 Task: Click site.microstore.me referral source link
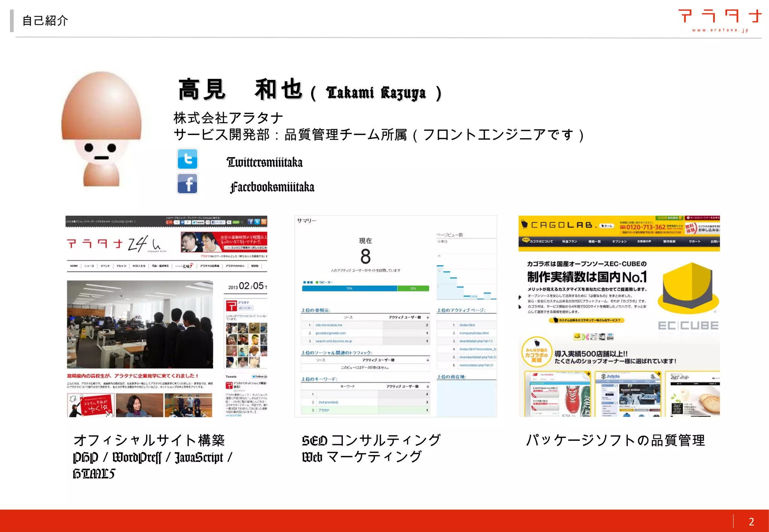(x=329, y=325)
